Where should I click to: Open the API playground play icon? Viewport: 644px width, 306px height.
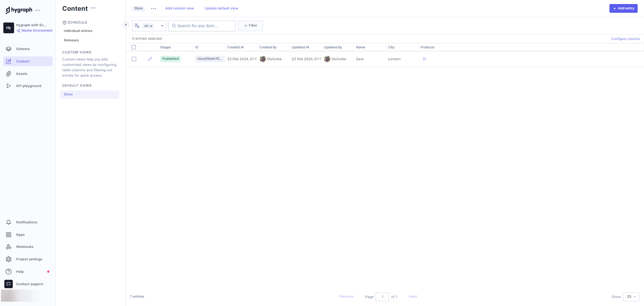click(9, 86)
